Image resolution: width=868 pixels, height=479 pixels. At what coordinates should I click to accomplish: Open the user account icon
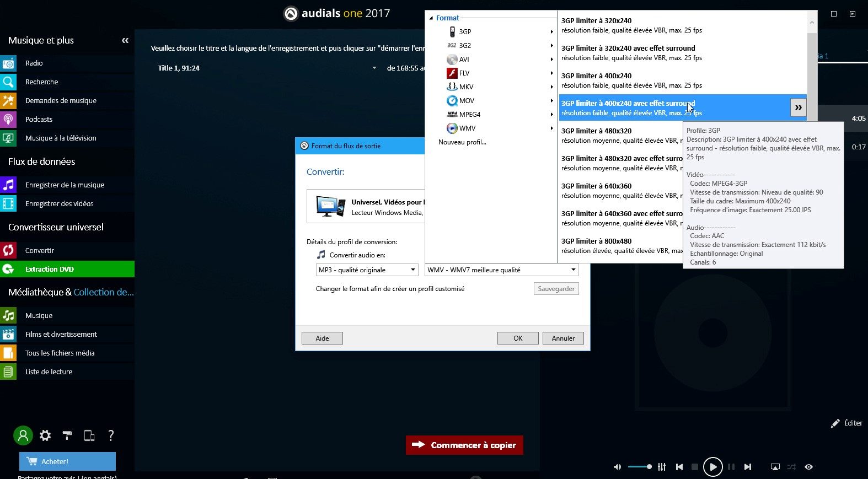tap(23, 435)
